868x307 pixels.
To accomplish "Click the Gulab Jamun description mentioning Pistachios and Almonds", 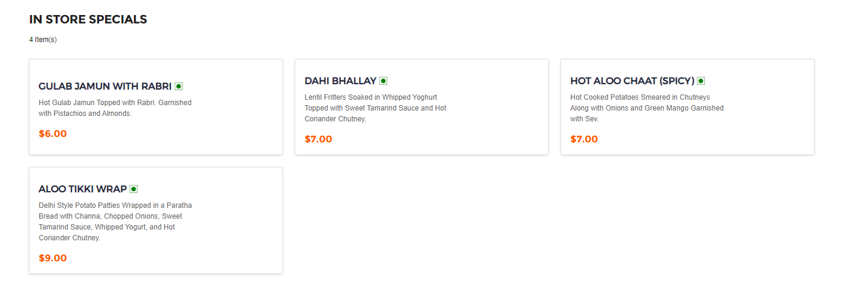I will pos(115,108).
